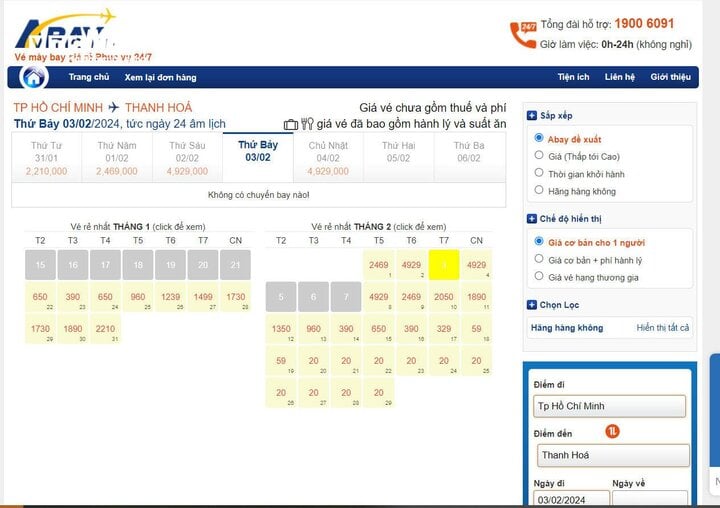This screenshot has width=720, height=508.
Task: Click the luggage icon beside price note
Action: (291, 124)
